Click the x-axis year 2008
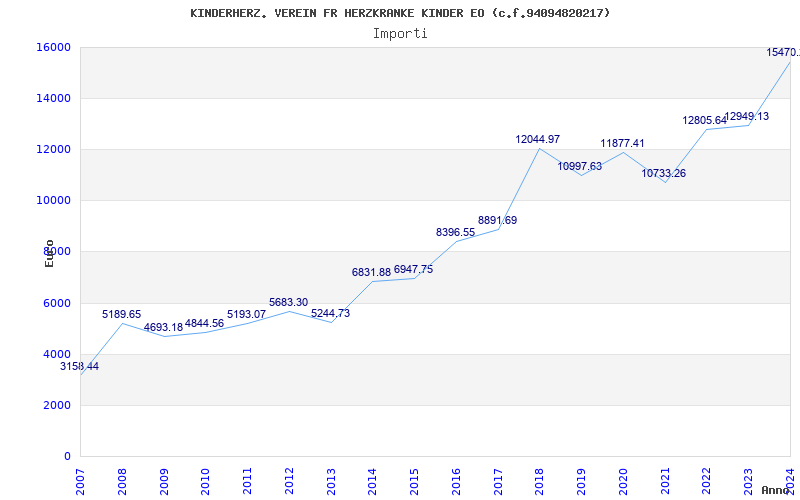 point(122,482)
